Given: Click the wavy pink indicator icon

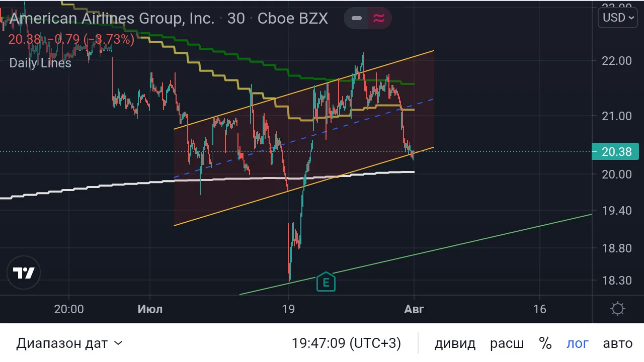Looking at the screenshot, I should coord(379,19).
